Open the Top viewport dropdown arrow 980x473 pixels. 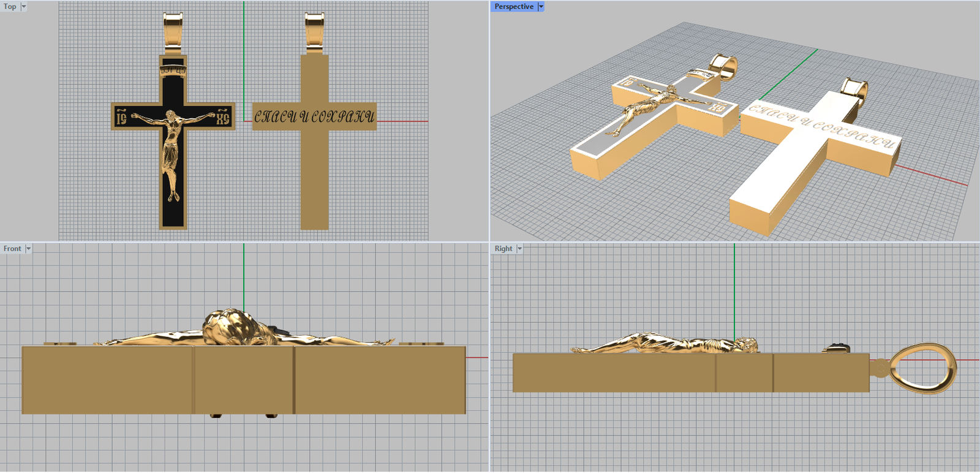click(24, 7)
